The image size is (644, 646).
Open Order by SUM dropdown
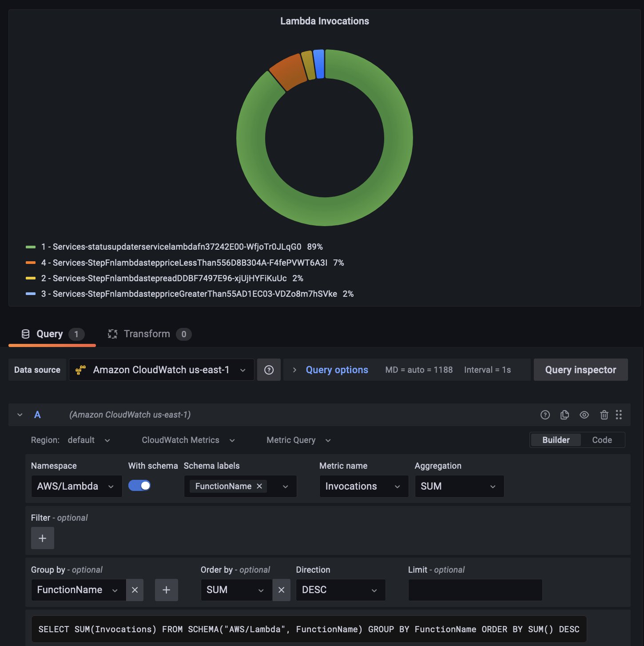click(236, 590)
